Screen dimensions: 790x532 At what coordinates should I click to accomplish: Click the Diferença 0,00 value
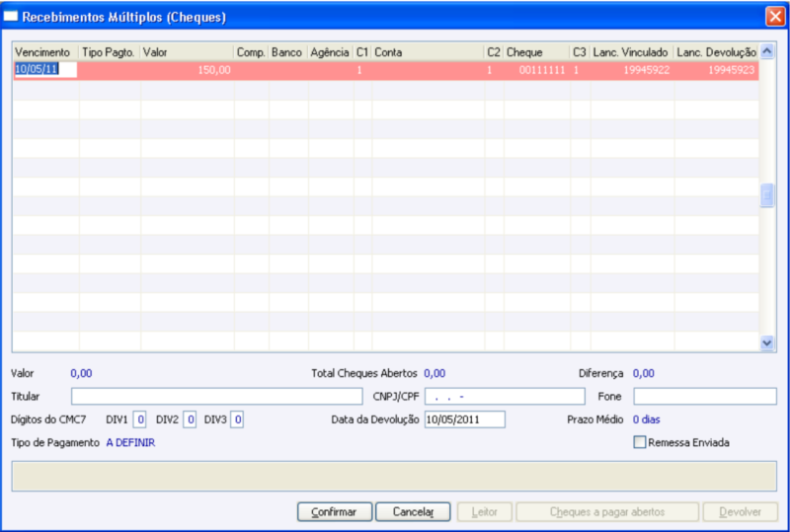point(644,373)
